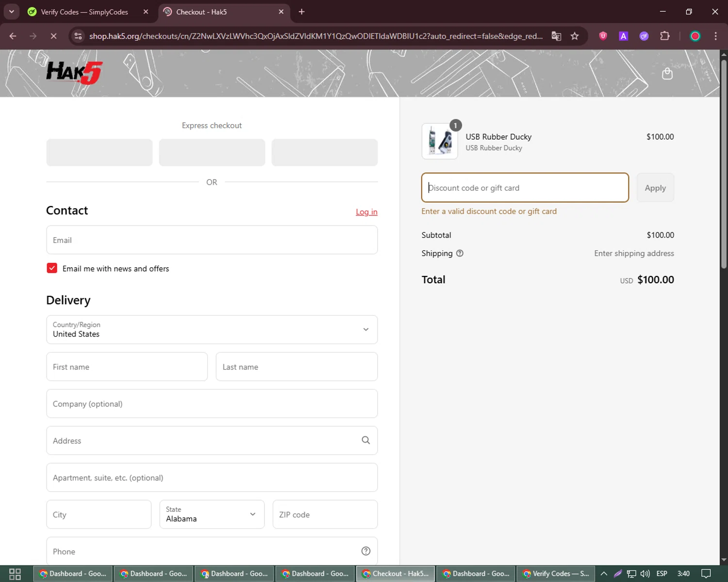This screenshot has height=582, width=728.
Task: Click the browser forward arrow
Action: 33,36
